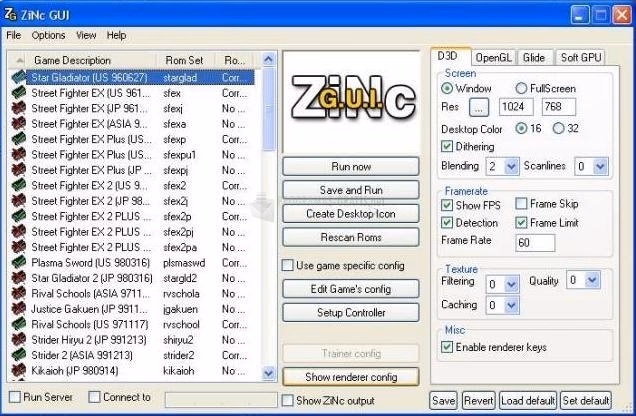Image resolution: width=636 pixels, height=416 pixels.
Task: Click the red chip icon for sfexpj row
Action: 19,169
